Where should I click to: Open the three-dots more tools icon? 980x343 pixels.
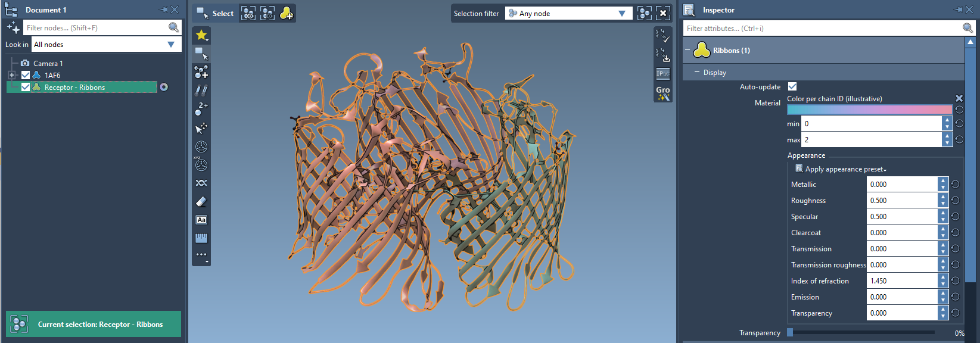coord(201,255)
